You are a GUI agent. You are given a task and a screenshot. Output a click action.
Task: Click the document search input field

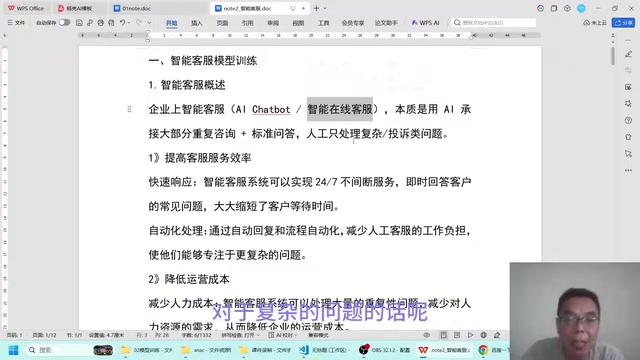point(493,23)
